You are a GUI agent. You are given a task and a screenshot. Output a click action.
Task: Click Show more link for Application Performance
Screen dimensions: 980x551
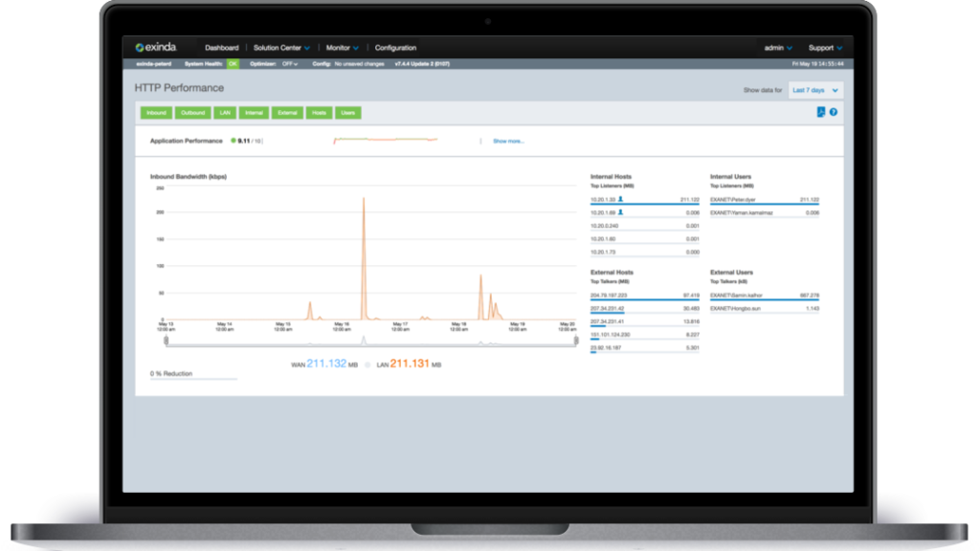click(x=509, y=142)
